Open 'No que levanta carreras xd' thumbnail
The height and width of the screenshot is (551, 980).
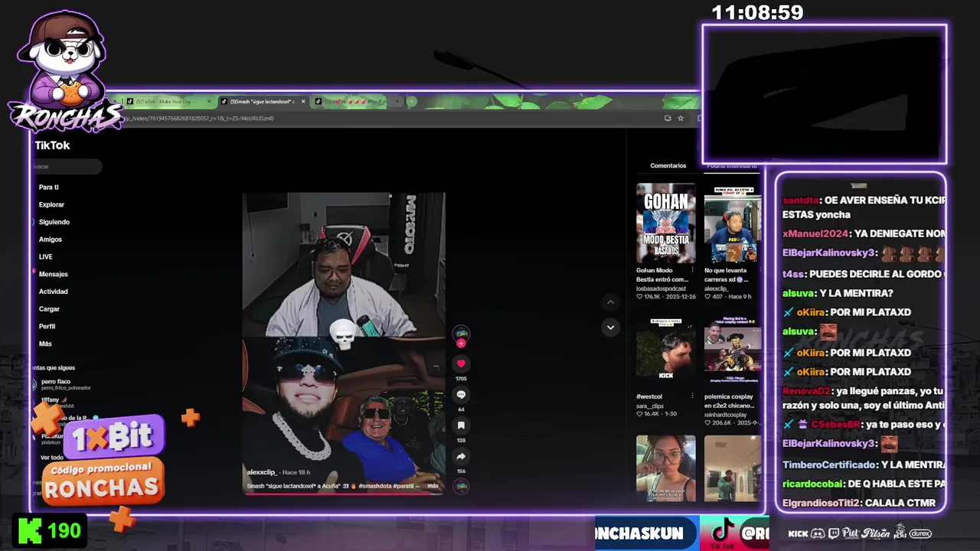(733, 223)
